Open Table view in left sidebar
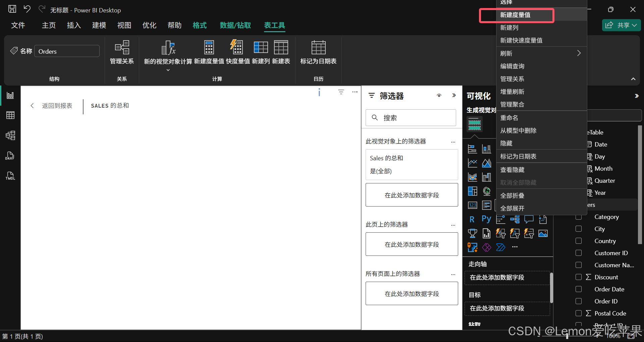 pyautogui.click(x=10, y=115)
